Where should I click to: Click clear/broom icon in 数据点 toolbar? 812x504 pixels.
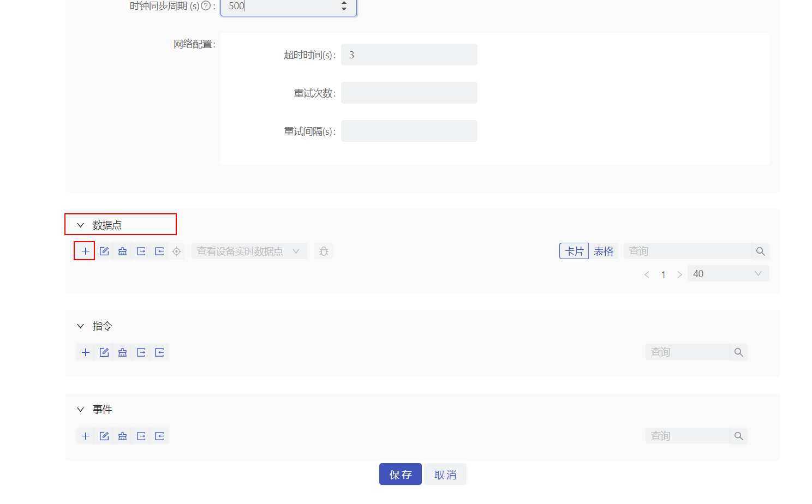coord(122,251)
